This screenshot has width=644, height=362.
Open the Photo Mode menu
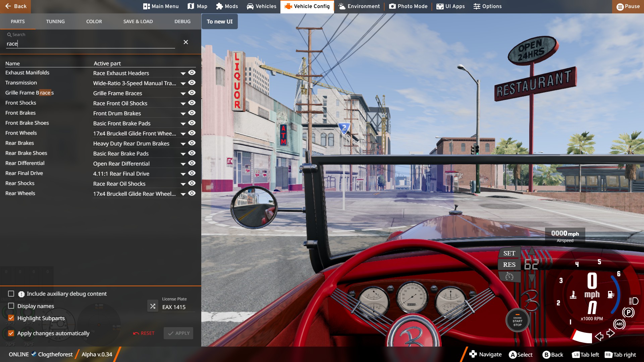pyautogui.click(x=408, y=6)
